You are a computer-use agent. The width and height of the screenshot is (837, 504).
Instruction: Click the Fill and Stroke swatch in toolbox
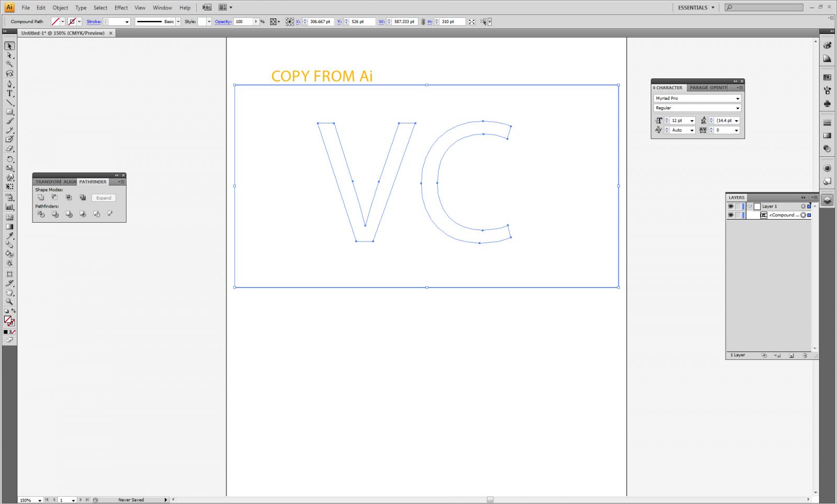9,320
